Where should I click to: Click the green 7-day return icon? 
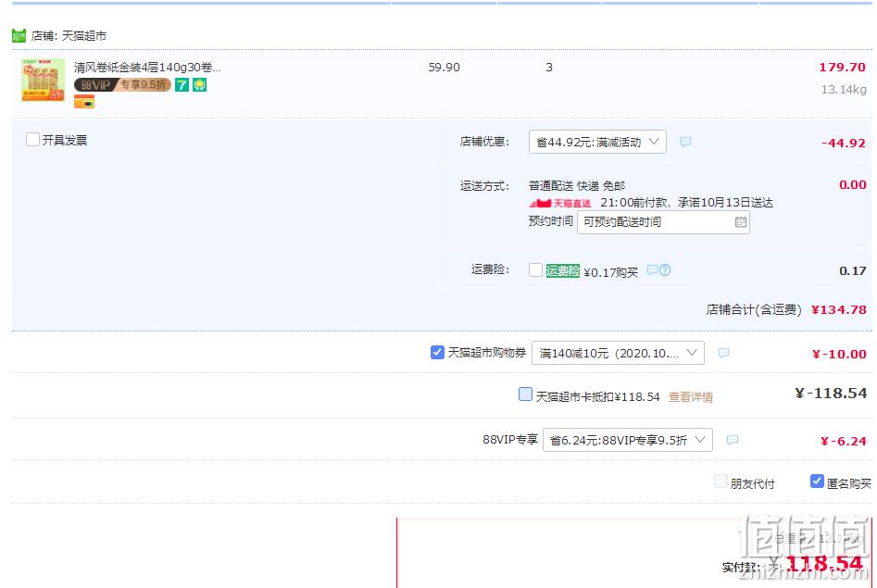pos(182,85)
